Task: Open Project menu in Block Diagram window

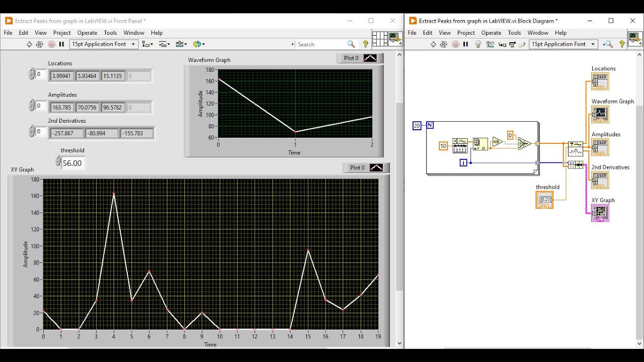Action: coord(466,33)
